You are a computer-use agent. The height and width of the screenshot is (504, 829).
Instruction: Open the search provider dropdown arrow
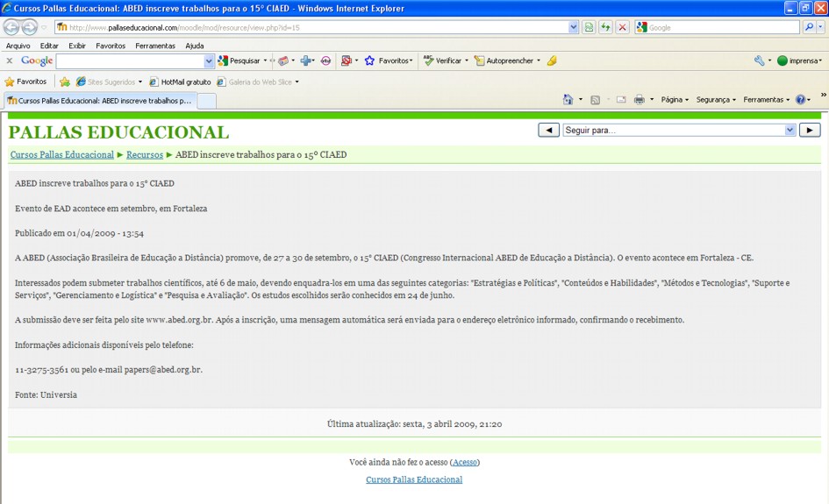[x=820, y=27]
